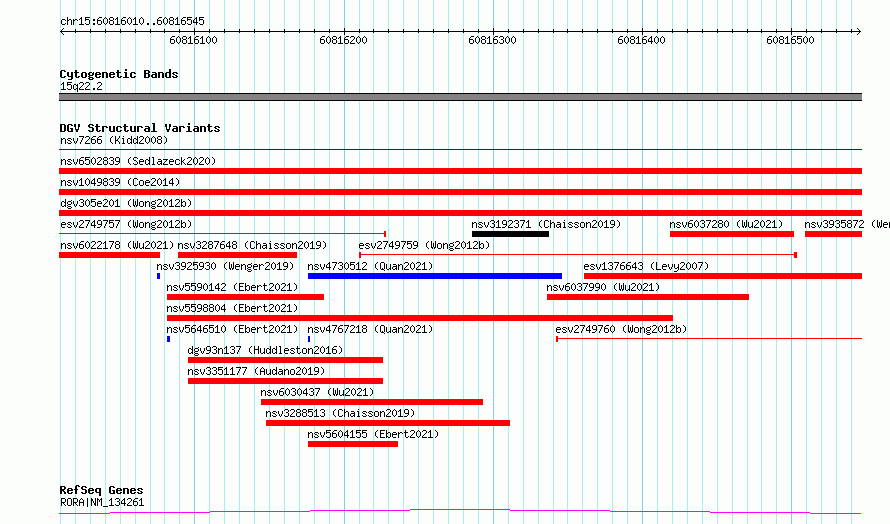Open the nsv3935872 variant label

846,224
